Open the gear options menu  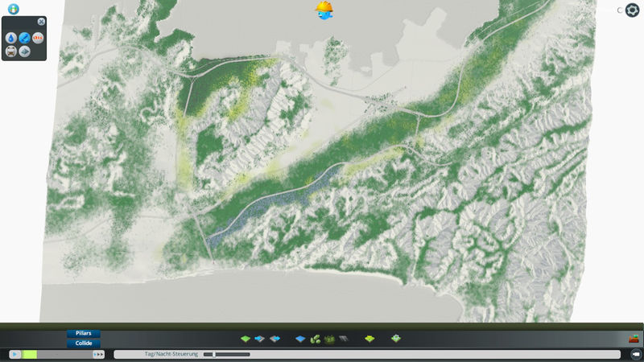pos(632,10)
